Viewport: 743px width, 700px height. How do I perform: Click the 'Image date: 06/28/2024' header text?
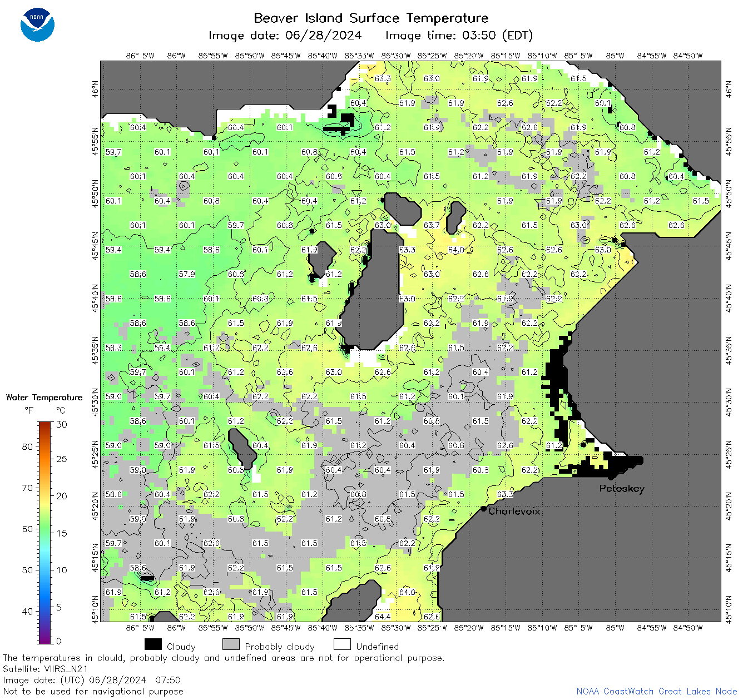coord(285,36)
